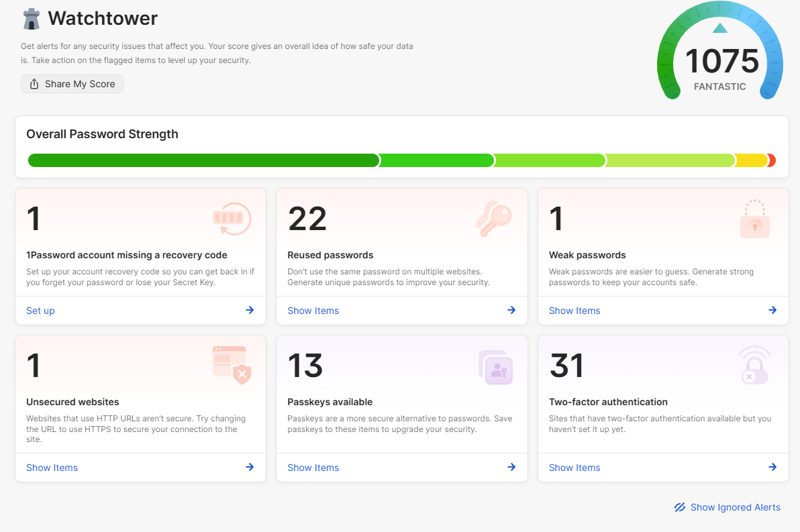Click the Share My Score button
The image size is (800, 532).
point(72,84)
